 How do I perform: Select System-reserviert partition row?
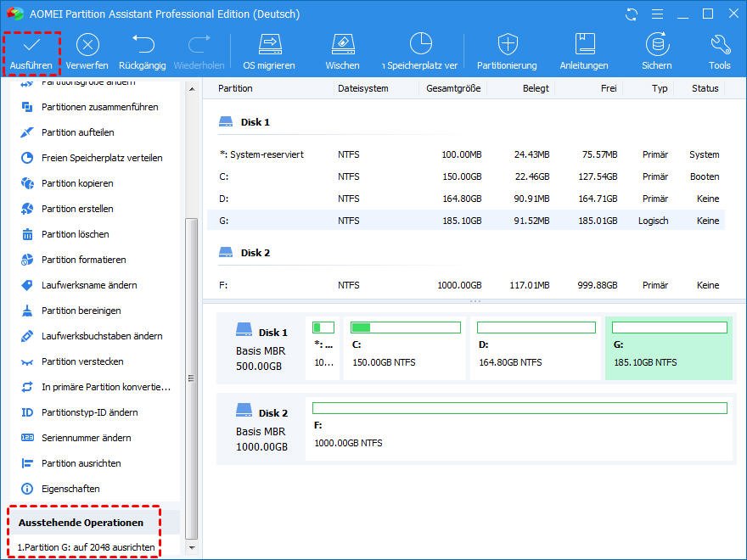click(466, 154)
